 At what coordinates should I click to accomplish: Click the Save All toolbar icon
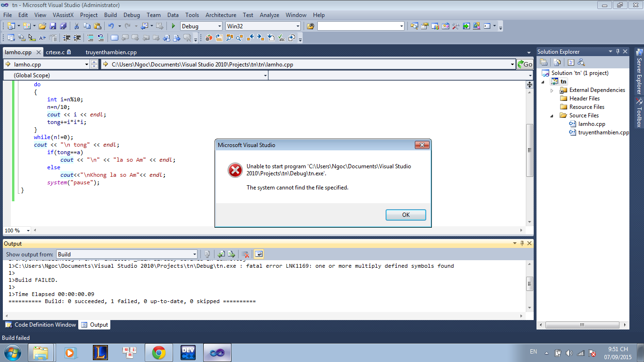tap(63, 26)
